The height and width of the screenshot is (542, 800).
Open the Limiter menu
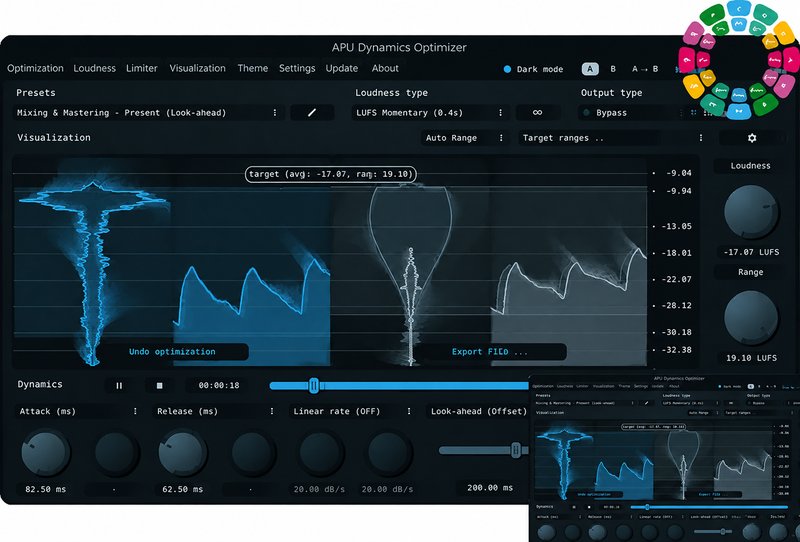tap(141, 68)
